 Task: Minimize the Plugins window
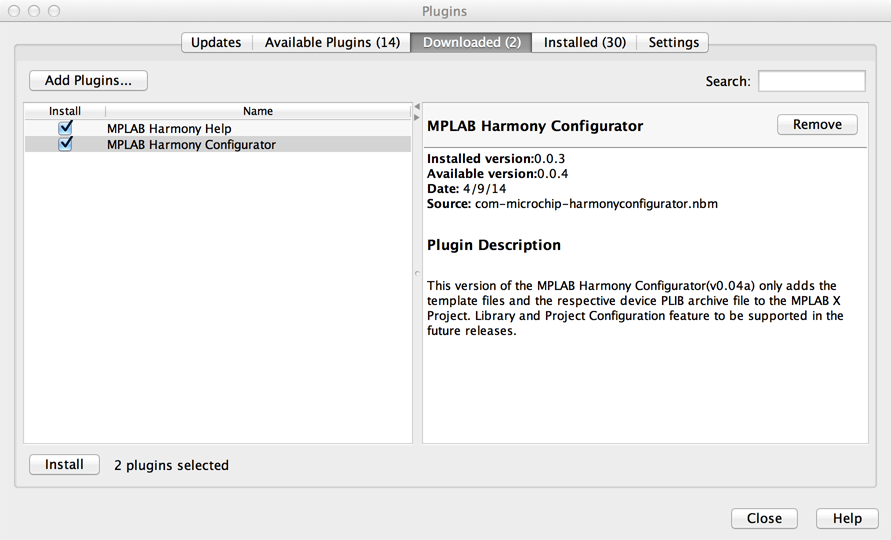coord(34,11)
